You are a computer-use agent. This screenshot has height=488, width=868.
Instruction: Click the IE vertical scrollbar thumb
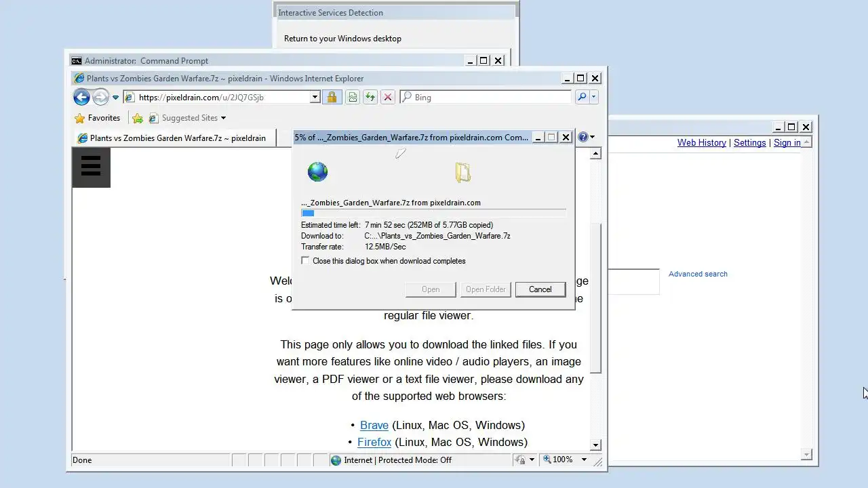(x=595, y=298)
